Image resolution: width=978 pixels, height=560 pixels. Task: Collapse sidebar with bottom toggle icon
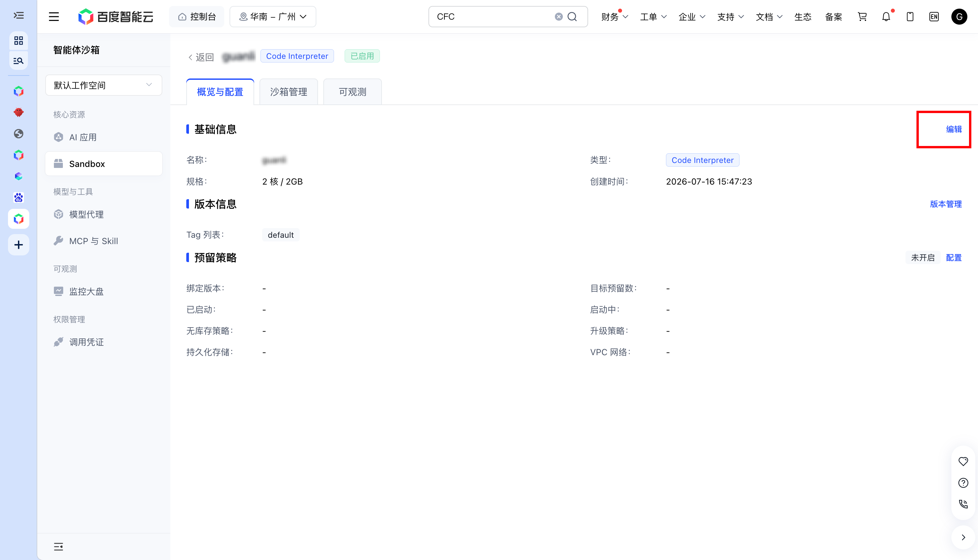pyautogui.click(x=59, y=547)
